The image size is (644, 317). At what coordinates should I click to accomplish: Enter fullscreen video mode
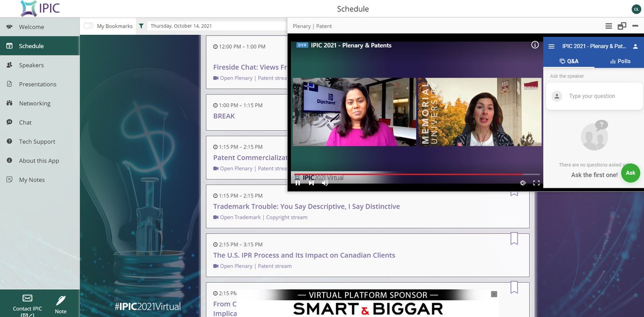click(536, 183)
